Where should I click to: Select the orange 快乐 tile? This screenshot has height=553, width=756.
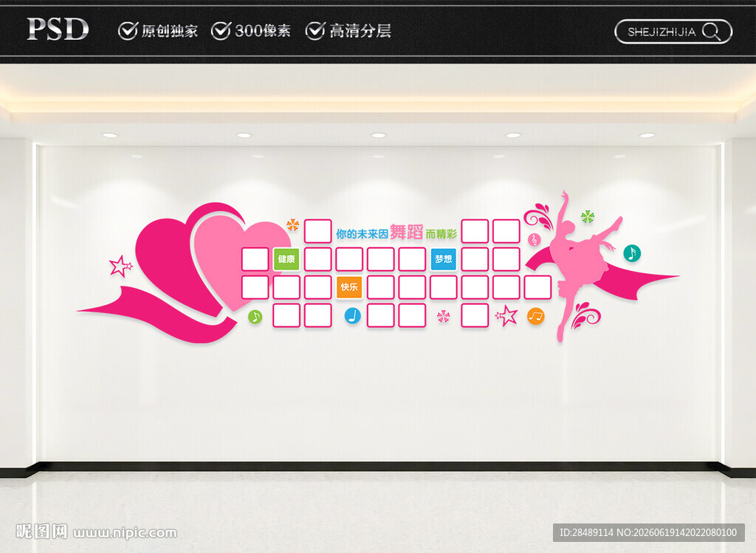[x=349, y=287]
